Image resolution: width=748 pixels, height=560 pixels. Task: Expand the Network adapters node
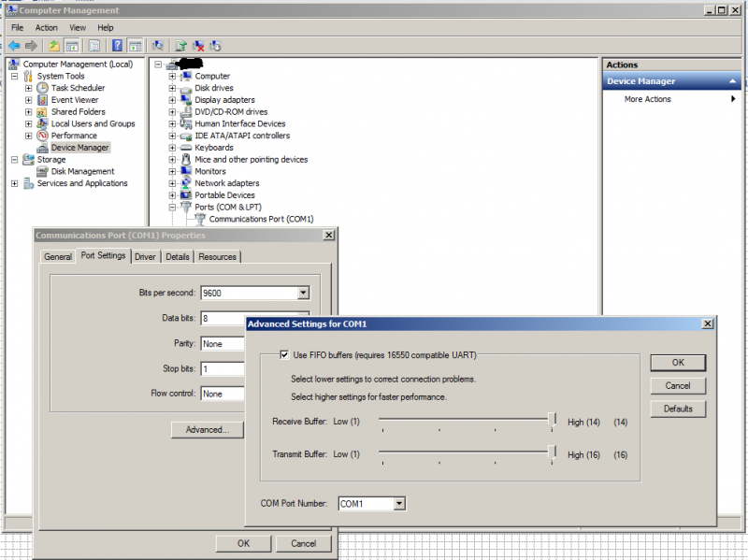click(173, 184)
